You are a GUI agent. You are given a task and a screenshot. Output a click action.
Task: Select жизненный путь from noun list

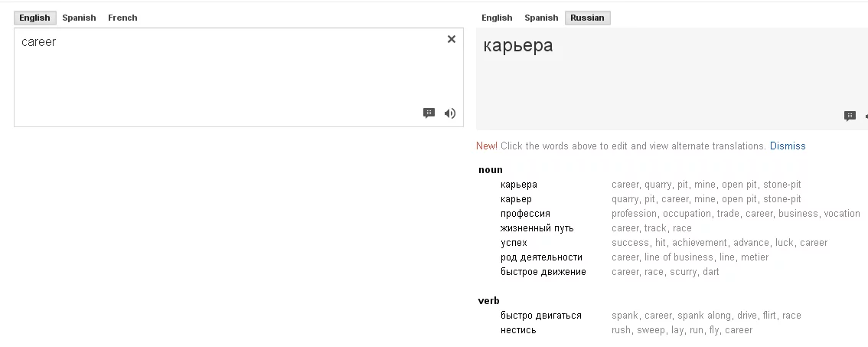(537, 228)
